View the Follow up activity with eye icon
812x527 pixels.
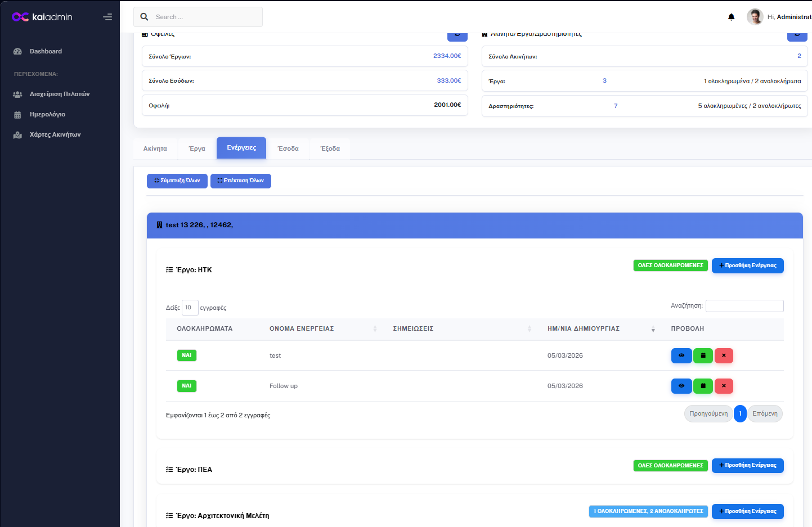(681, 386)
